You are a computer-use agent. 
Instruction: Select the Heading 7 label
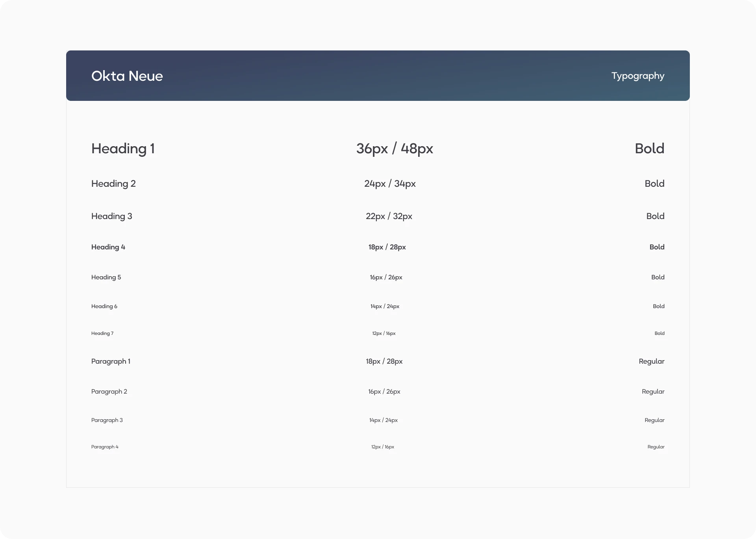tap(102, 333)
